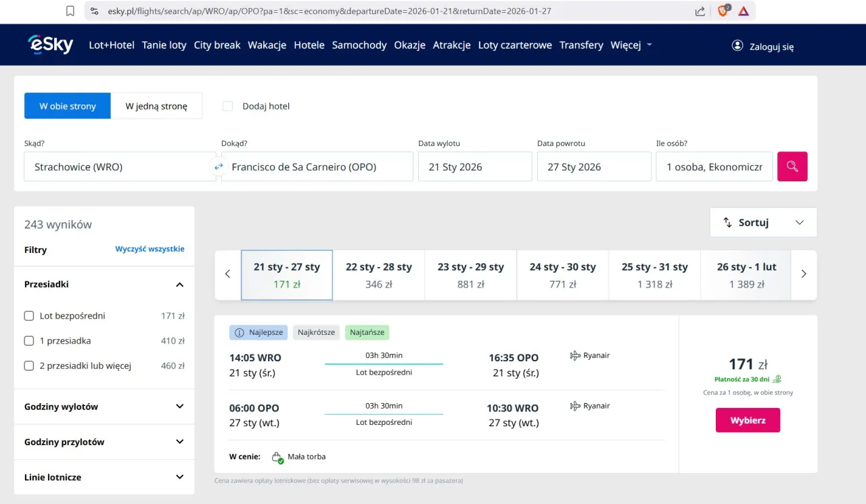Show previous dates with left arrow
Viewport: 866px width, 504px height.
[x=227, y=274]
